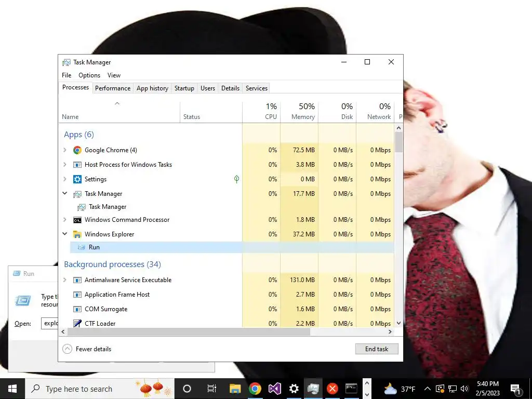The image size is (532, 399).
Task: Click the Antimalware Service Executable icon
Action: coord(77,280)
